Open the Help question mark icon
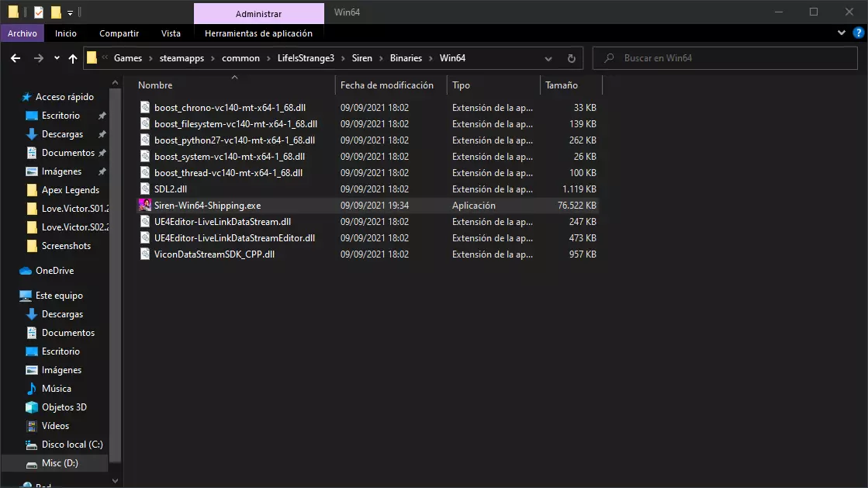Viewport: 868px width, 488px height. point(858,33)
